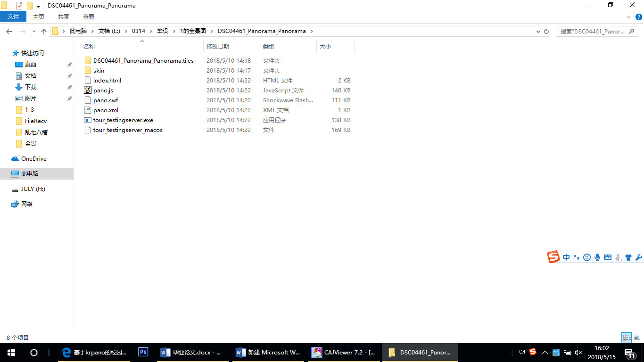Expand the ribbon with the chevron
This screenshot has width=644, height=362.
[628, 17]
